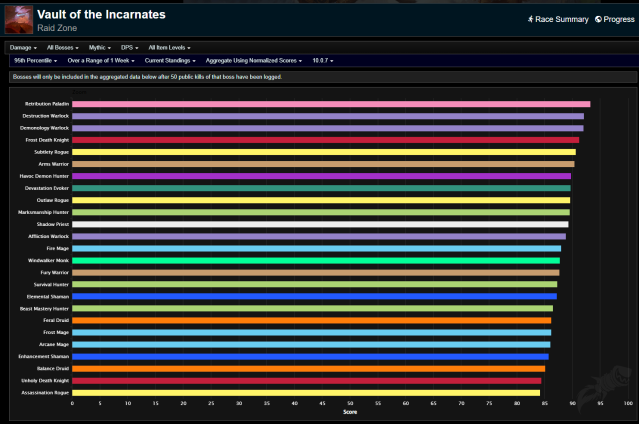The height and width of the screenshot is (424, 639).
Task: Click the Havoc Demon Hunter label
Action: click(x=44, y=176)
